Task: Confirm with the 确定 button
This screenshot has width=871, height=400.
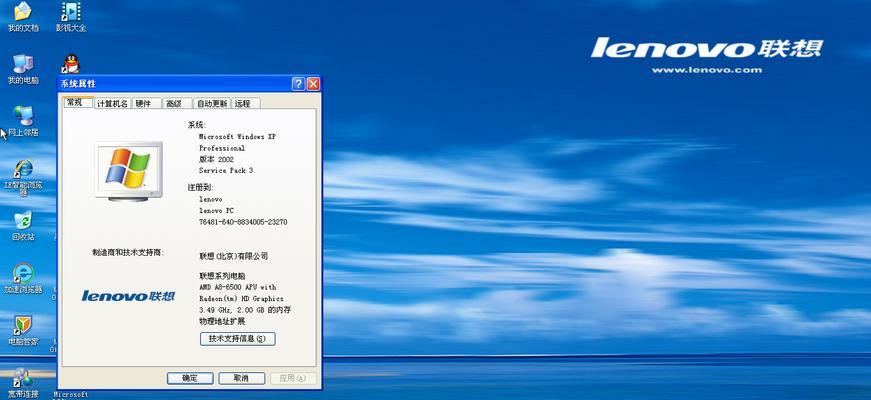Action: (190, 378)
